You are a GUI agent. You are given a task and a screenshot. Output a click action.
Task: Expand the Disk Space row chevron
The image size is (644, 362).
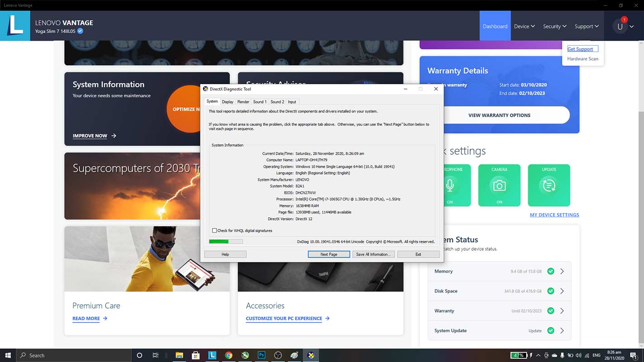562,291
